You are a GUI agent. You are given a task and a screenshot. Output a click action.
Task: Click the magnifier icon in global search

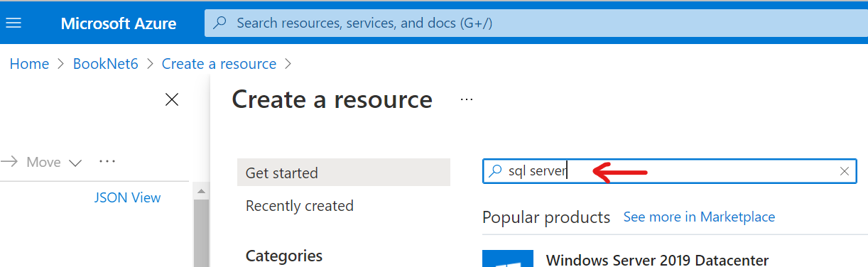(221, 23)
